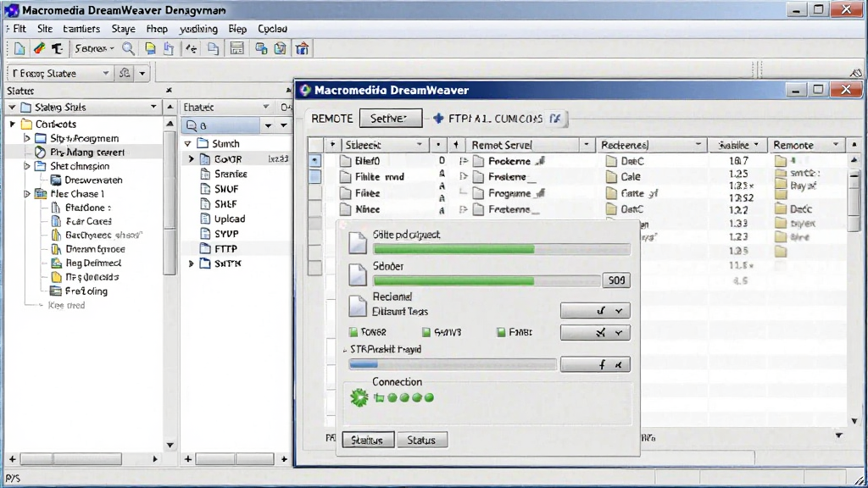Expand the Conficots tree folder

click(x=13, y=124)
